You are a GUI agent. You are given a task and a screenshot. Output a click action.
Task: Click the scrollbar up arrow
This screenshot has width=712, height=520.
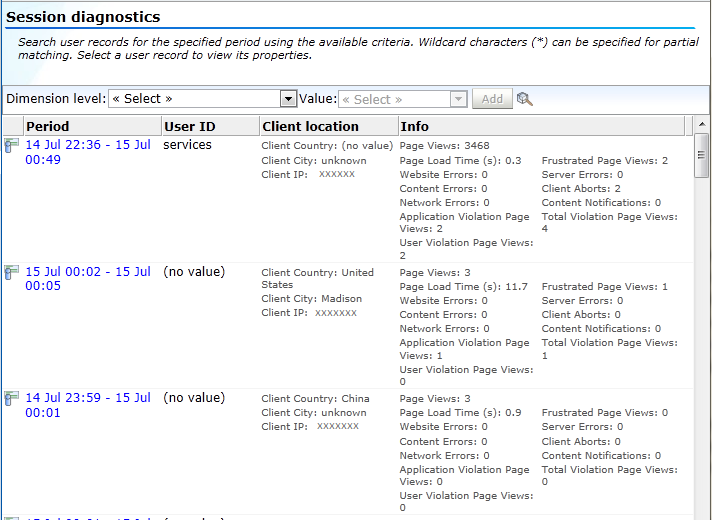pos(702,124)
